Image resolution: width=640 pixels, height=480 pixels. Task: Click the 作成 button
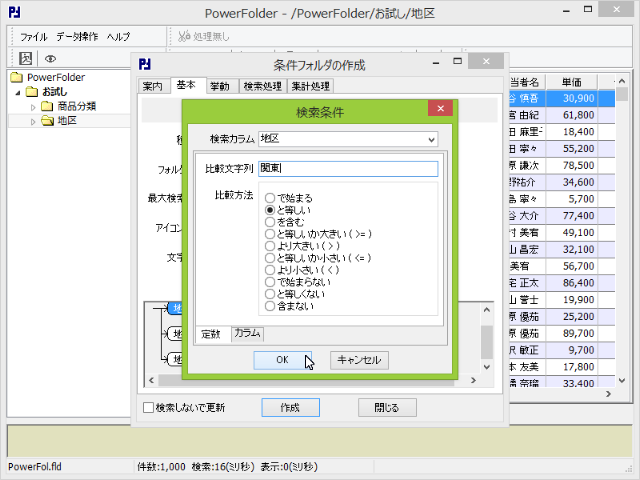[x=290, y=407]
